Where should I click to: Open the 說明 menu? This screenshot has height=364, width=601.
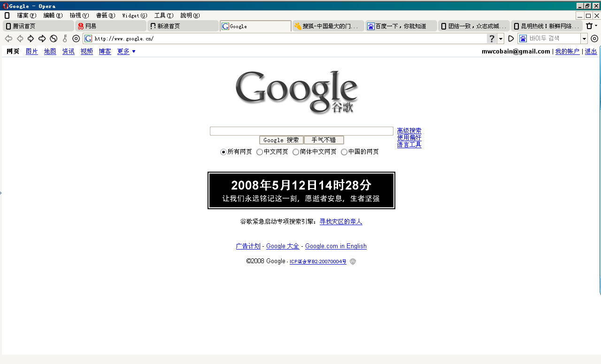[x=190, y=15]
